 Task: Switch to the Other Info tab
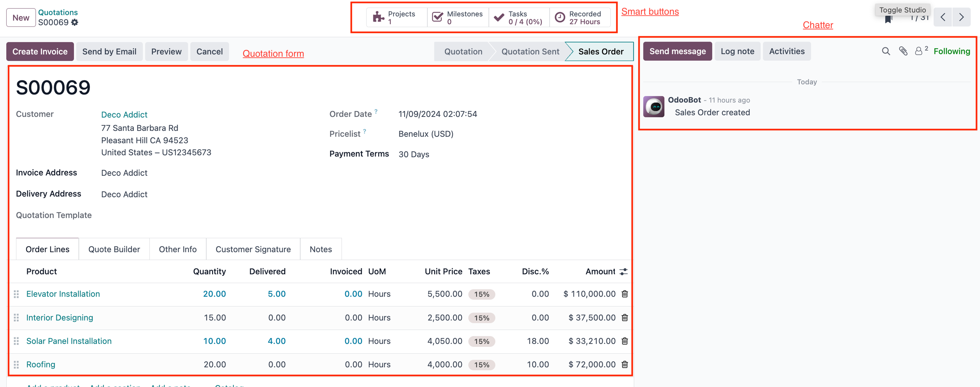tap(178, 249)
